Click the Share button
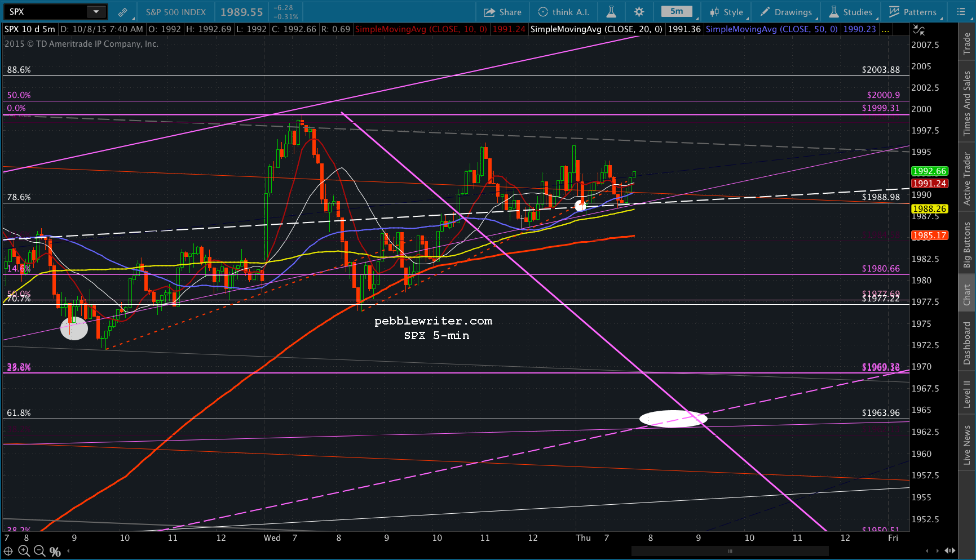 click(503, 12)
